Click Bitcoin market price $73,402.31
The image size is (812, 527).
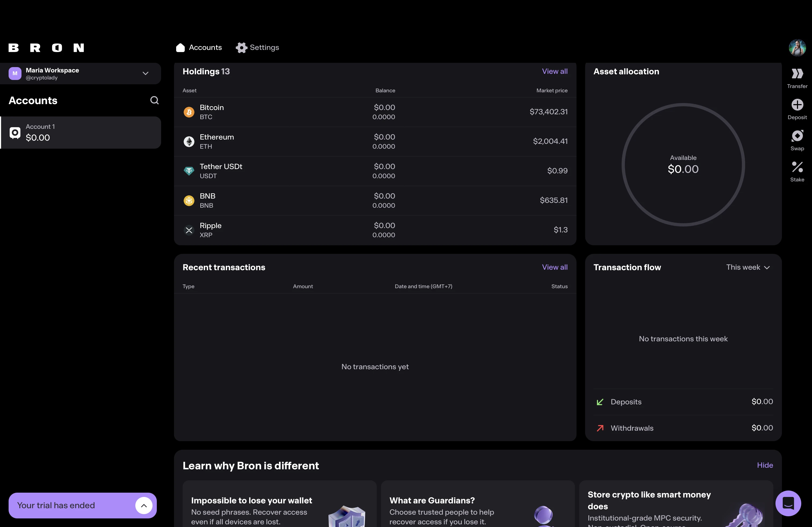(x=549, y=112)
